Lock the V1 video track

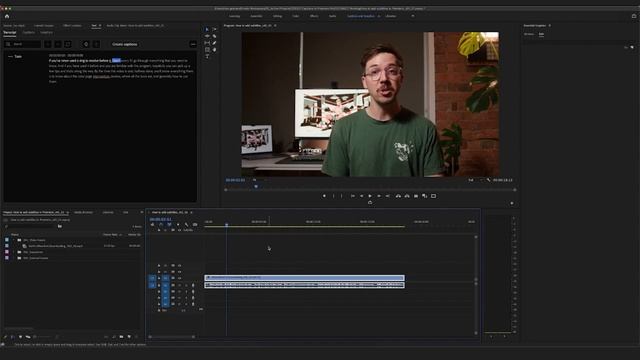pyautogui.click(x=159, y=278)
